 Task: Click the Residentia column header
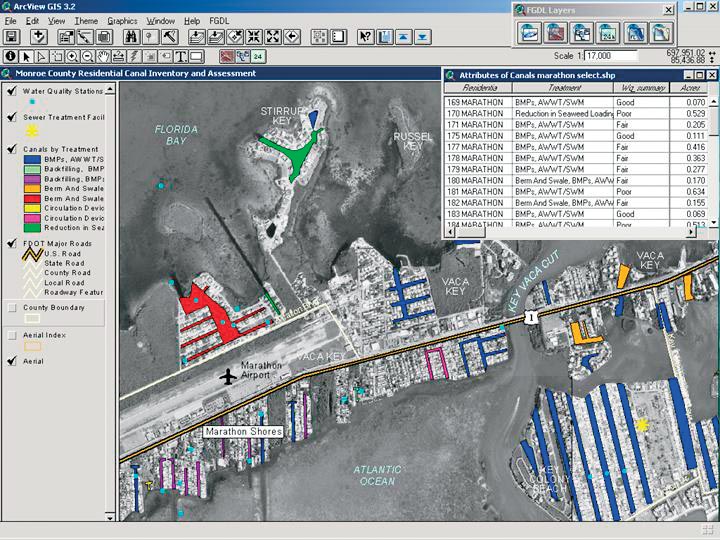click(478, 88)
